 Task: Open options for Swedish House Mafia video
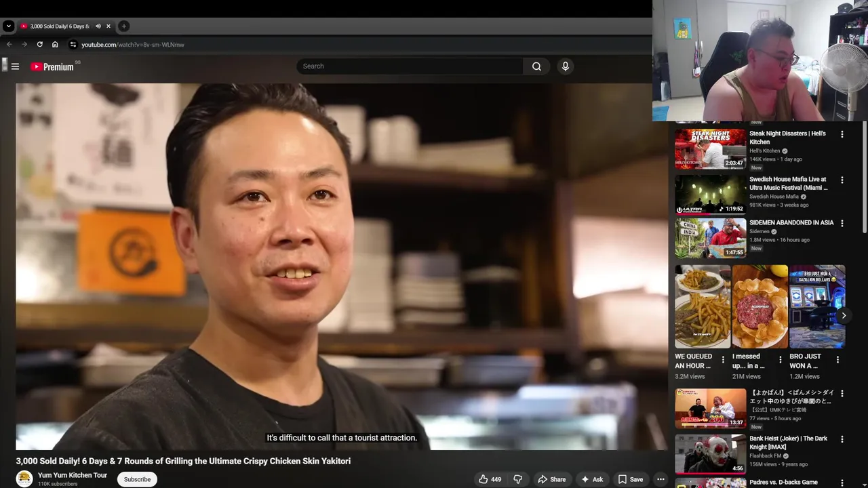(x=842, y=180)
